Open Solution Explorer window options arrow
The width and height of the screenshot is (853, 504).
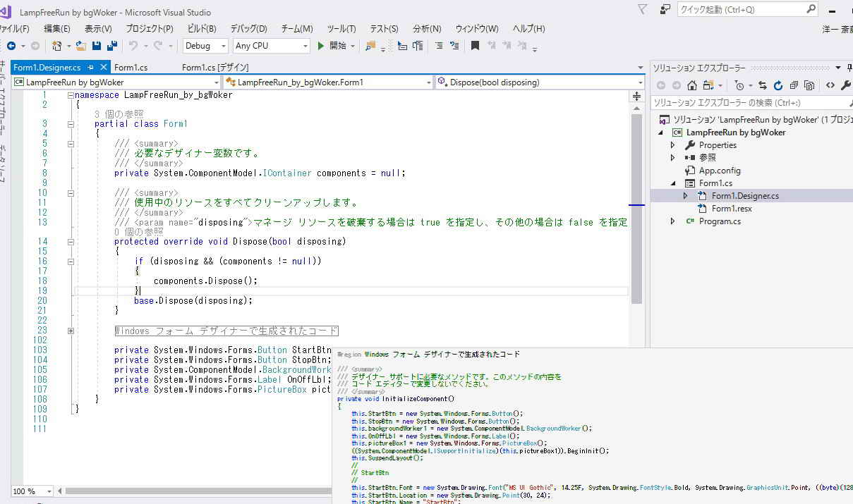pyautogui.click(x=838, y=68)
